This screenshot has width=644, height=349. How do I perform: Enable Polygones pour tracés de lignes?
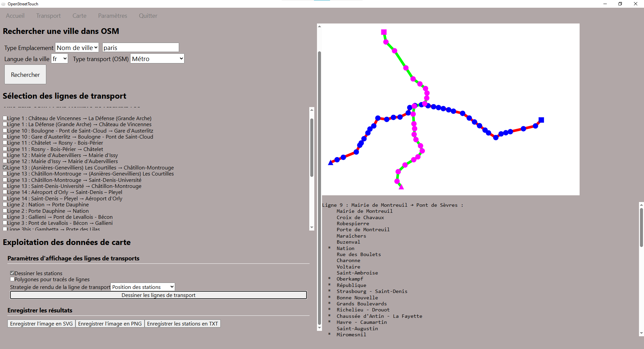[x=12, y=279]
